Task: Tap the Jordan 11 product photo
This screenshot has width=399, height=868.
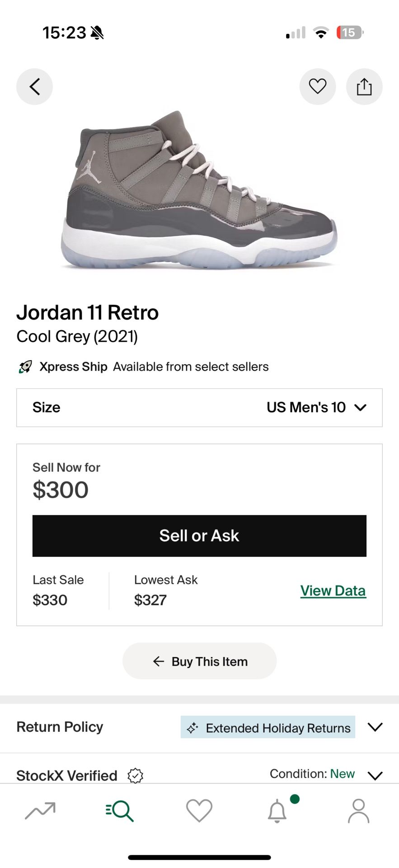Action: pyautogui.click(x=199, y=190)
